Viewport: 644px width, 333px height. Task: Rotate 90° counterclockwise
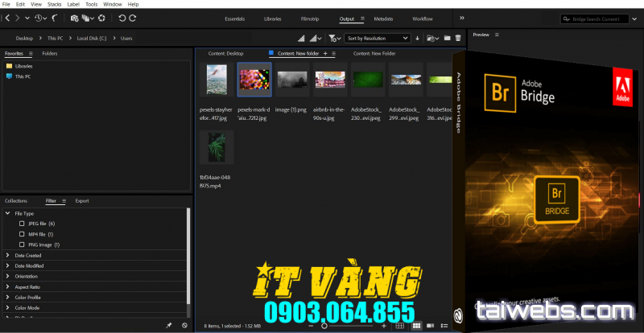[122, 18]
